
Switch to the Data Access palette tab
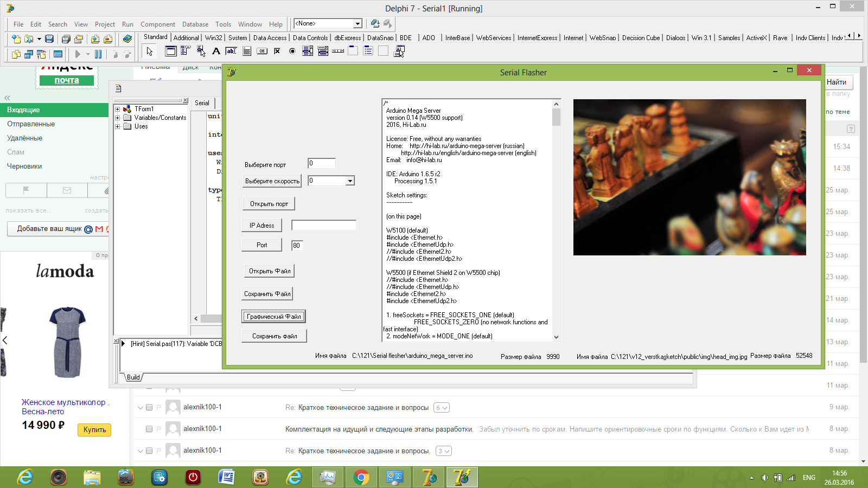click(x=270, y=38)
